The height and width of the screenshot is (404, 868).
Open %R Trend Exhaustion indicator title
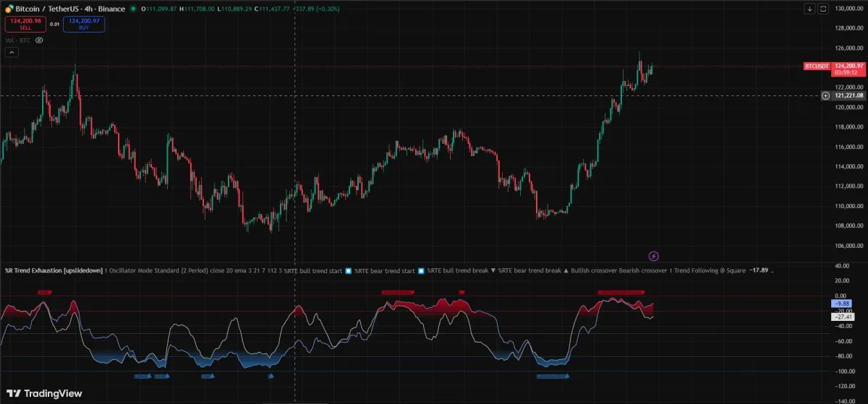point(54,270)
